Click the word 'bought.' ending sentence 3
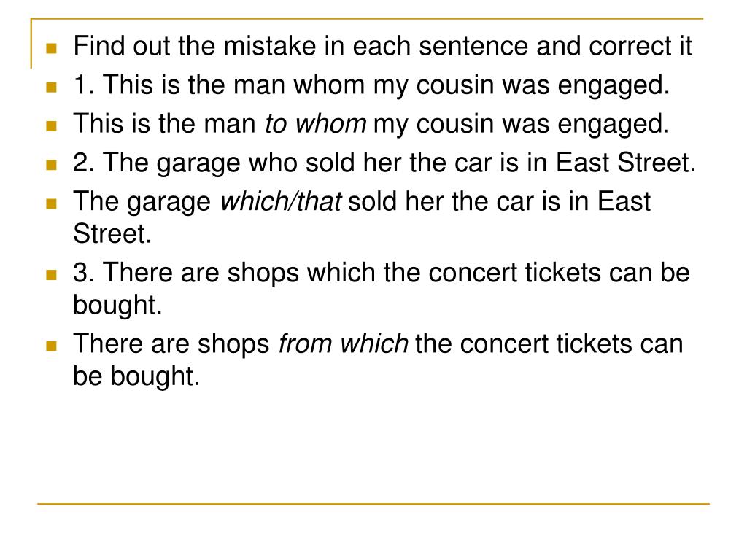This screenshot has height=560, width=747. click(x=117, y=306)
